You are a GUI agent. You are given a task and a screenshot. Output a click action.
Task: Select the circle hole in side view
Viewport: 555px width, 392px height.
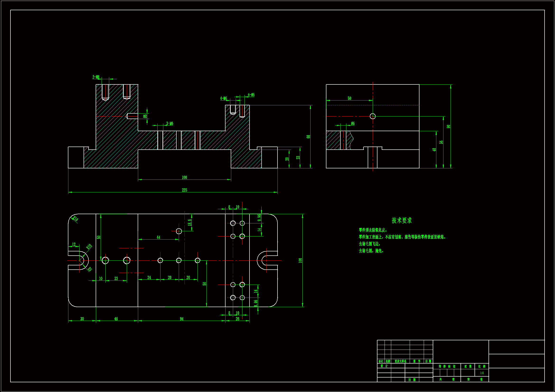(372, 116)
